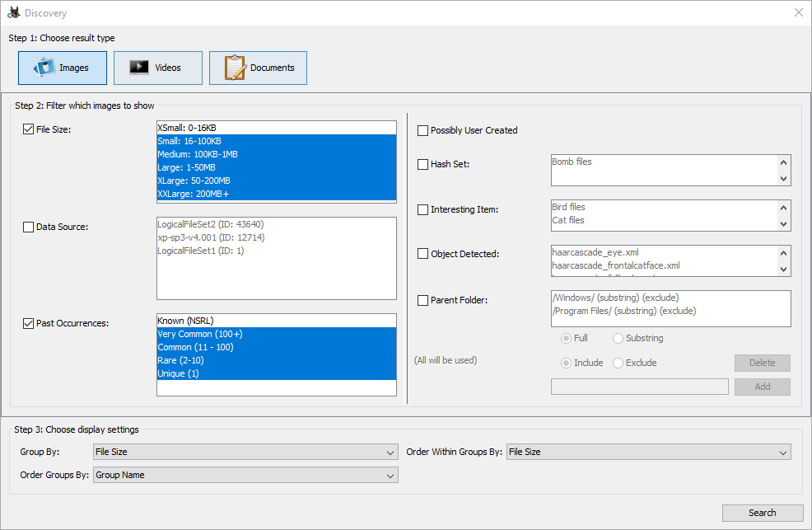Viewport: 812px width, 530px height.
Task: Select Common (11 - 100) occurrence entry
Action: pos(277,347)
